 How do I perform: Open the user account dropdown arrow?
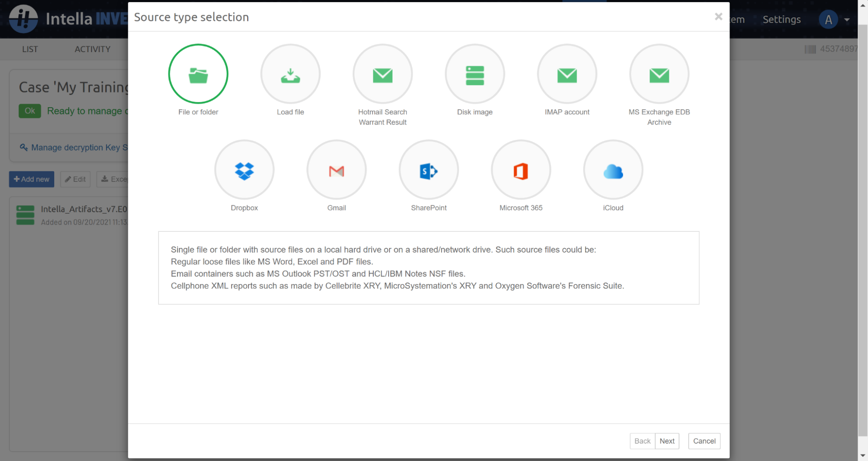point(847,20)
